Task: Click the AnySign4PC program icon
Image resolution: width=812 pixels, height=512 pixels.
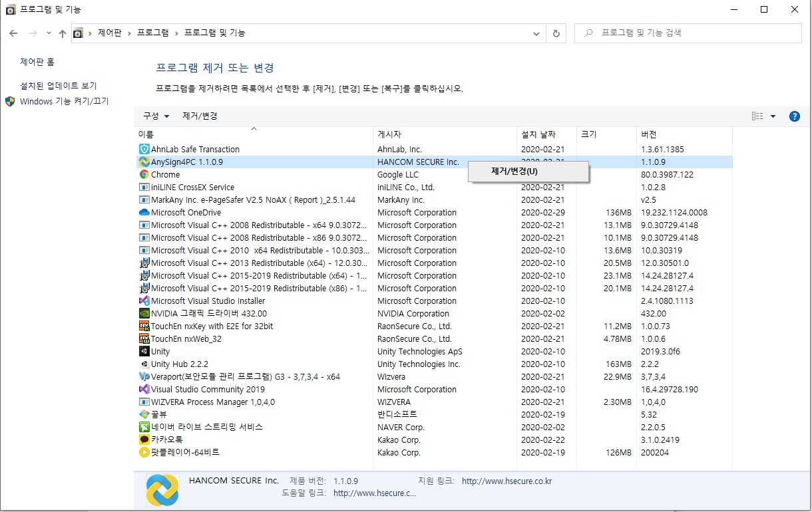Action: point(144,162)
